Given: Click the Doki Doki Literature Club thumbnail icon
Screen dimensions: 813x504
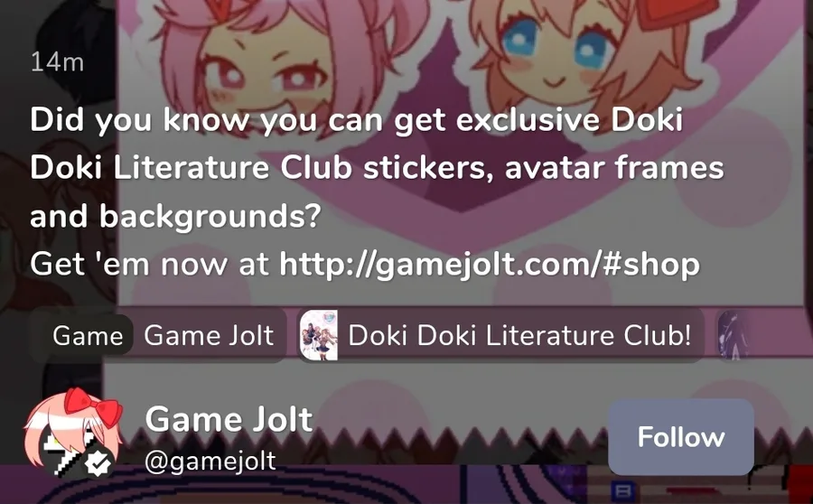Looking at the screenshot, I should pos(319,335).
